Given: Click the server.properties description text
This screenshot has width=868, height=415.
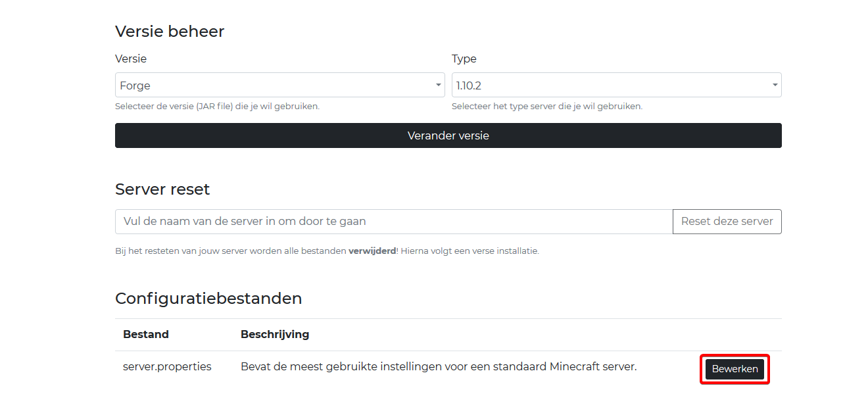Looking at the screenshot, I should pyautogui.click(x=439, y=367).
